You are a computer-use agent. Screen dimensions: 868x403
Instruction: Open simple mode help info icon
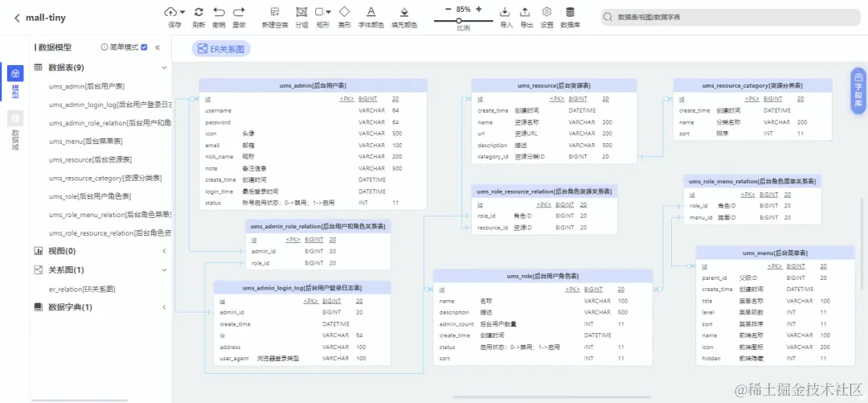tap(104, 47)
